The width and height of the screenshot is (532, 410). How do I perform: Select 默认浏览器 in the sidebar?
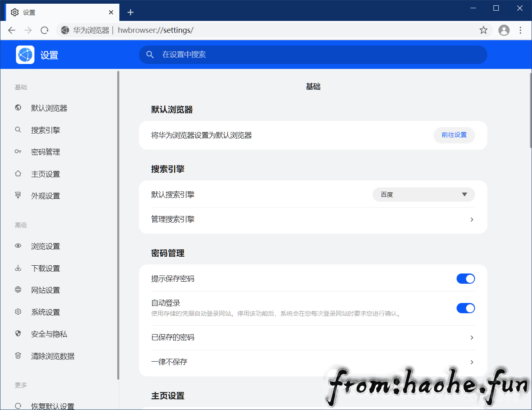tap(49, 108)
